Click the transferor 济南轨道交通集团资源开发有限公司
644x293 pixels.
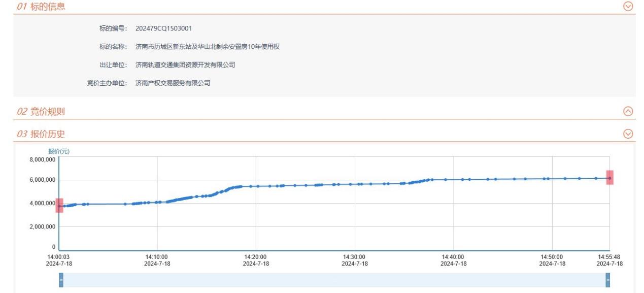coord(185,65)
